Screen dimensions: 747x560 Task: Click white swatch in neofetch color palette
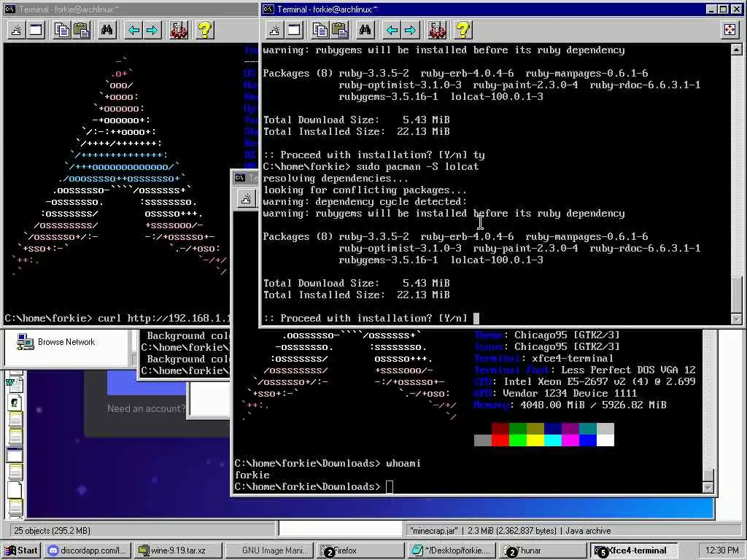point(605,440)
